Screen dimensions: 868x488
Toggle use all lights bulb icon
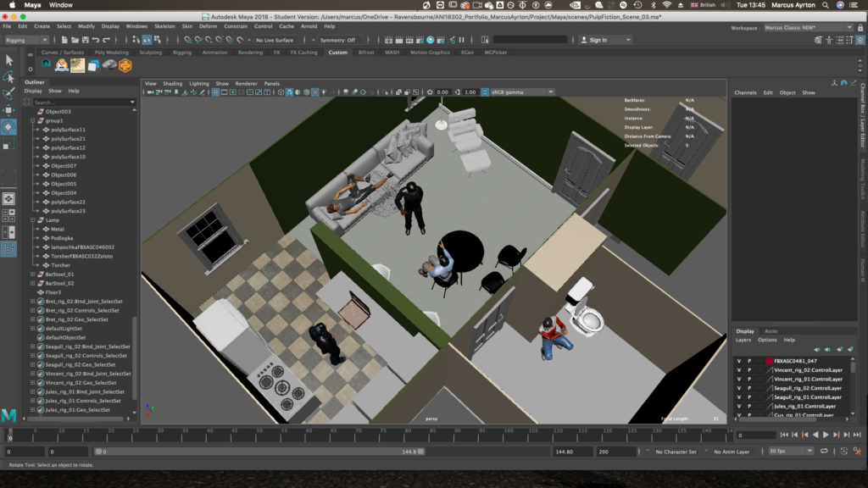(324, 92)
